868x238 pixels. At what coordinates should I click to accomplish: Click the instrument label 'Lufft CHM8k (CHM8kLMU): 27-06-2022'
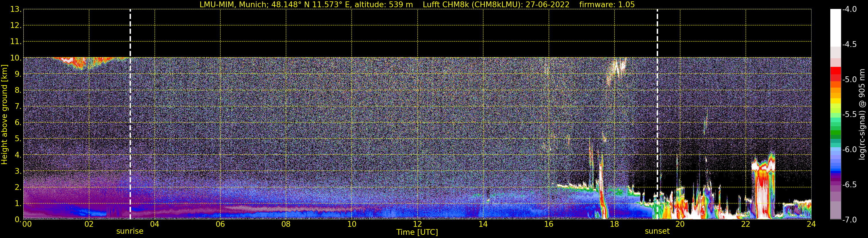point(496,5)
